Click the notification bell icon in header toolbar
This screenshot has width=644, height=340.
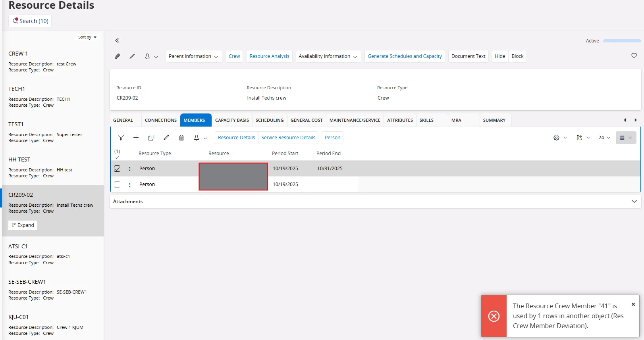[x=147, y=56]
